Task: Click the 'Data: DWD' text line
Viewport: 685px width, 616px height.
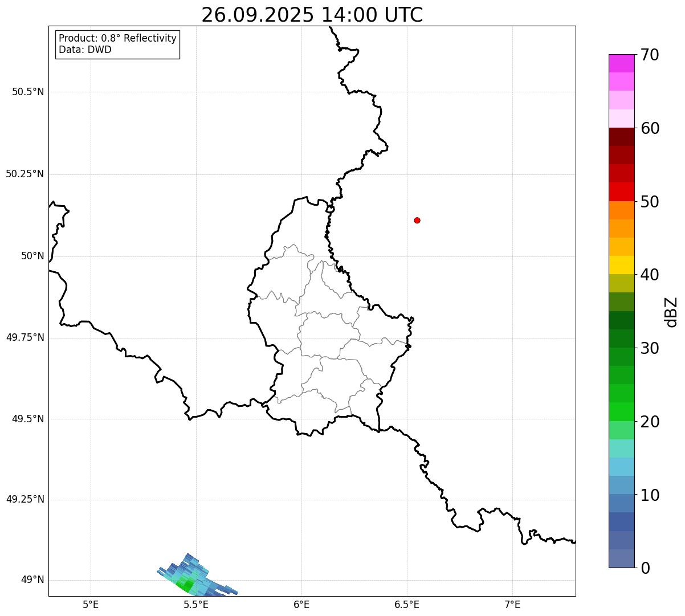Action: click(85, 50)
